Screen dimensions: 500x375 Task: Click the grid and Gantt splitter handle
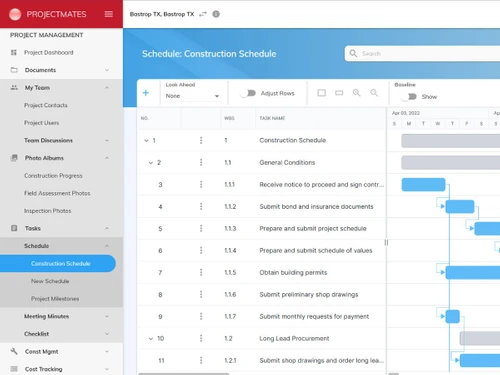pyautogui.click(x=386, y=242)
